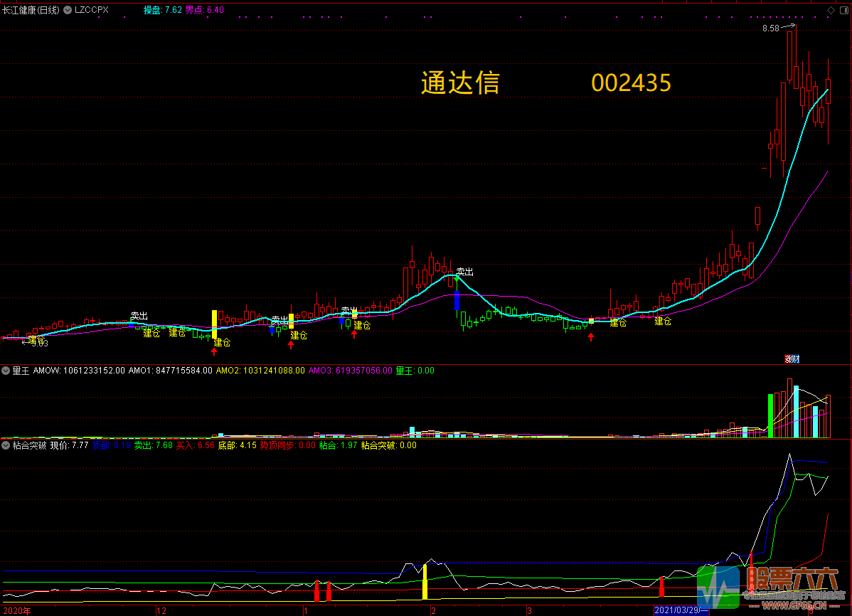Click the green 粘合: 1.97 value
Screen dimensions: 852x616
tap(338, 445)
